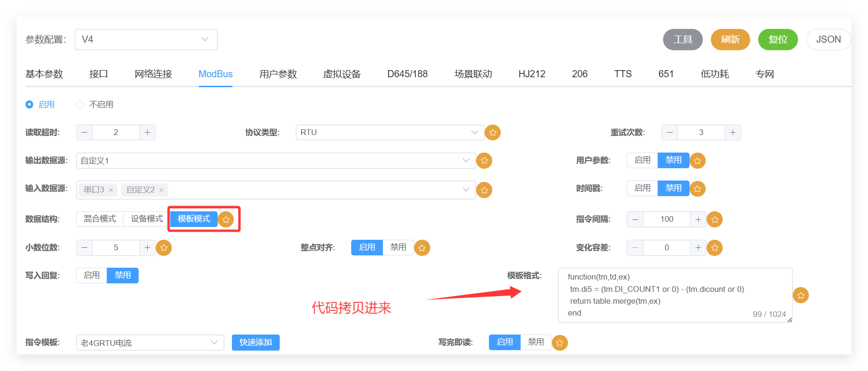Click star icon next to 指令间隔 stepper
This screenshot has height=371, width=868.
(x=715, y=219)
